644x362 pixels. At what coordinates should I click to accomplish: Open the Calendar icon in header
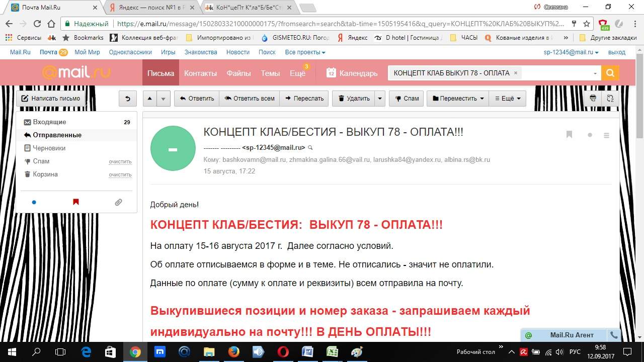pyautogui.click(x=331, y=73)
